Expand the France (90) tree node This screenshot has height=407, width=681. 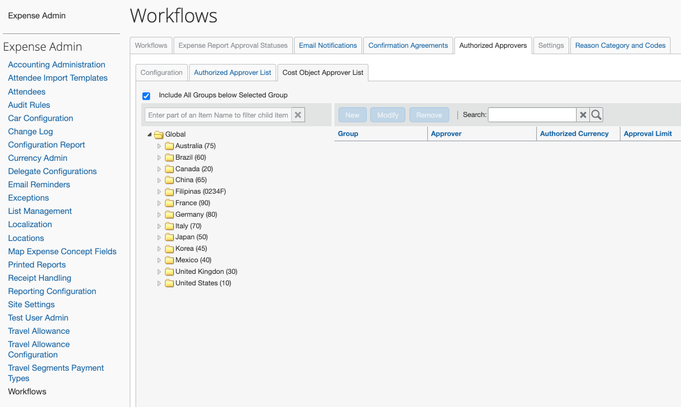[159, 203]
